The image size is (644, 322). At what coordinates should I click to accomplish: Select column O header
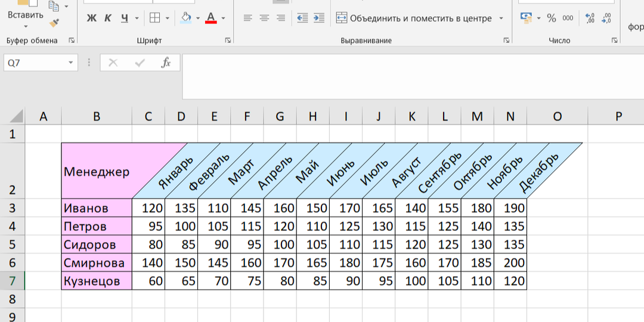[557, 117]
